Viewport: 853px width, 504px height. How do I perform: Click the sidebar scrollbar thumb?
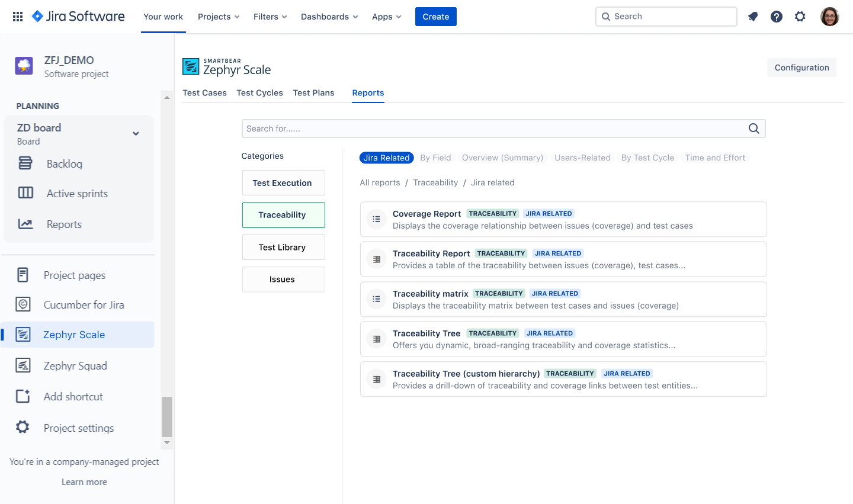[167, 417]
